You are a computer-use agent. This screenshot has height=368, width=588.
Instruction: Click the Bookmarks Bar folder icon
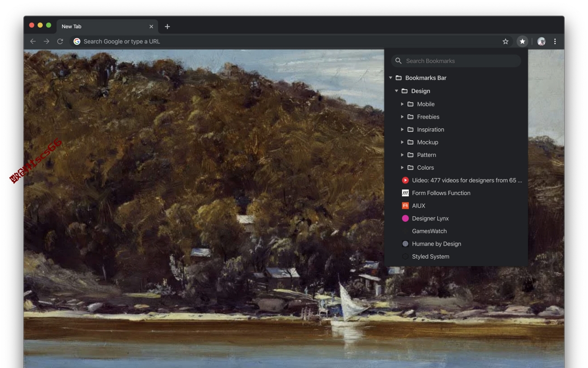click(399, 78)
